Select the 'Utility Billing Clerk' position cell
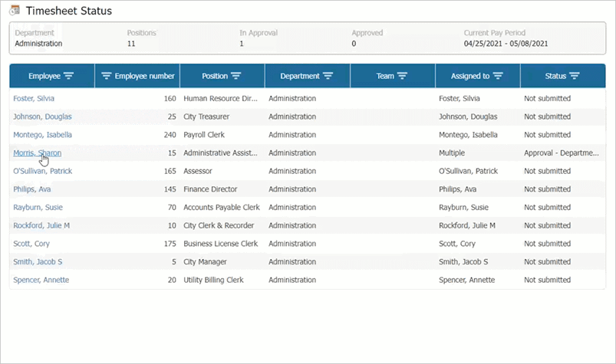Image resolution: width=616 pixels, height=364 pixels. pyautogui.click(x=213, y=280)
